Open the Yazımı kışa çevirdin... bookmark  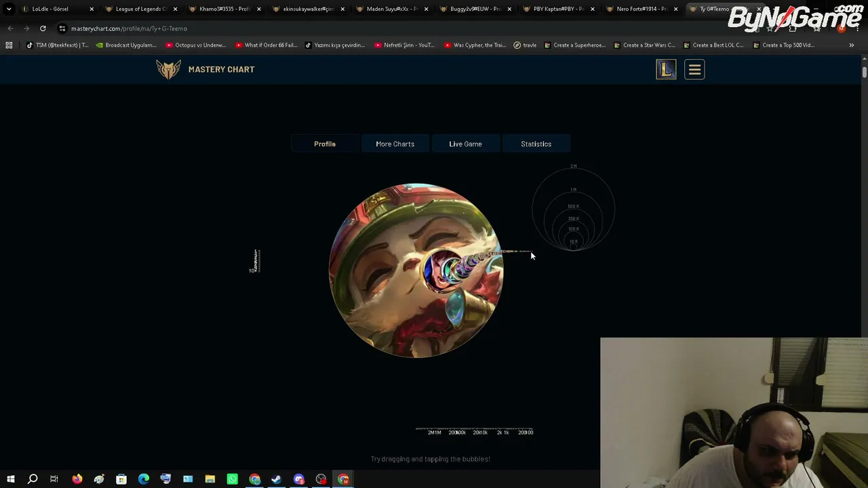(335, 45)
